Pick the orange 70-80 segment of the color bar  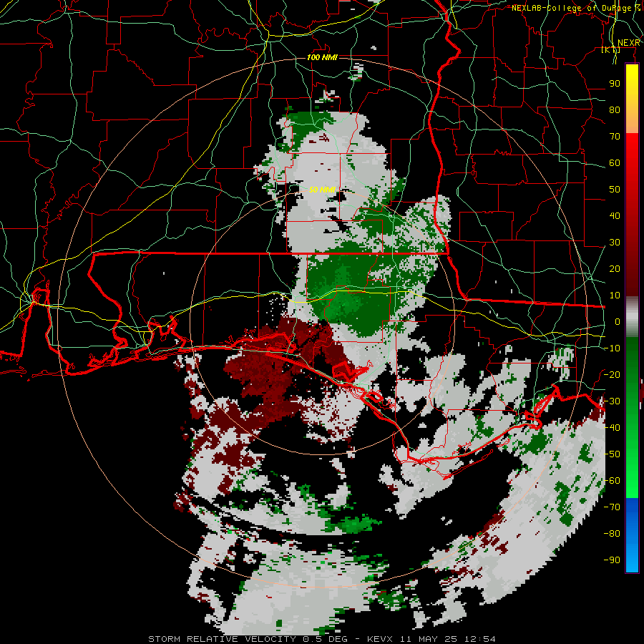[x=632, y=122]
